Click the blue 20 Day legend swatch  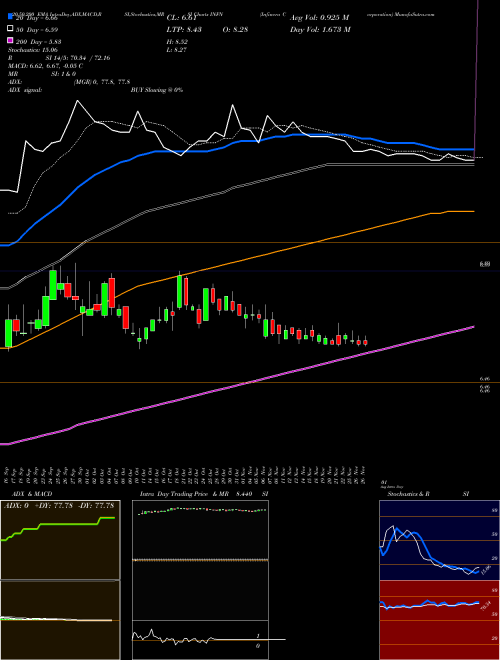pos(10,18)
